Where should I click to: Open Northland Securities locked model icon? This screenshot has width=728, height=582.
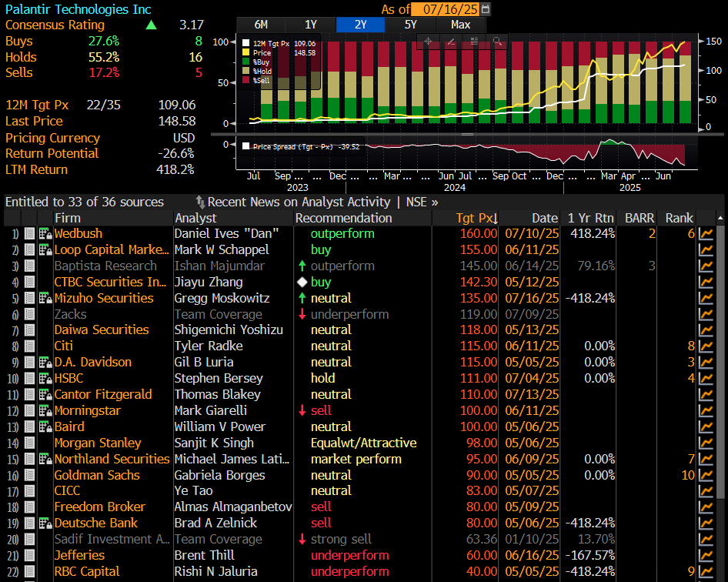45,460
